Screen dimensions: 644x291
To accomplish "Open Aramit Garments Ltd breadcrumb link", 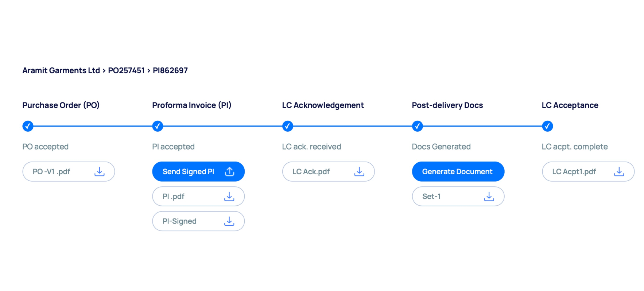I will tap(61, 70).
